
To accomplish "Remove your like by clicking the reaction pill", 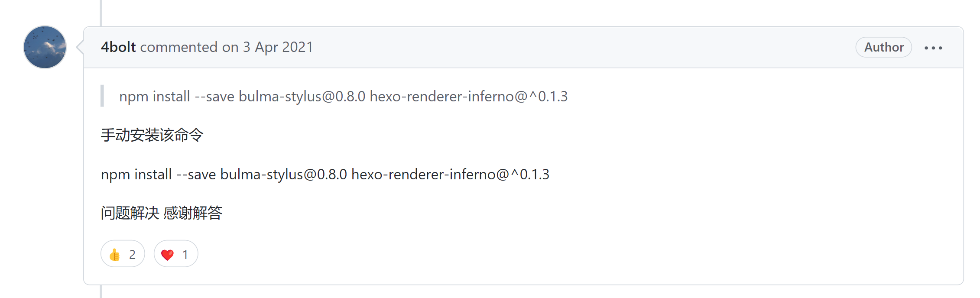I will [x=123, y=254].
